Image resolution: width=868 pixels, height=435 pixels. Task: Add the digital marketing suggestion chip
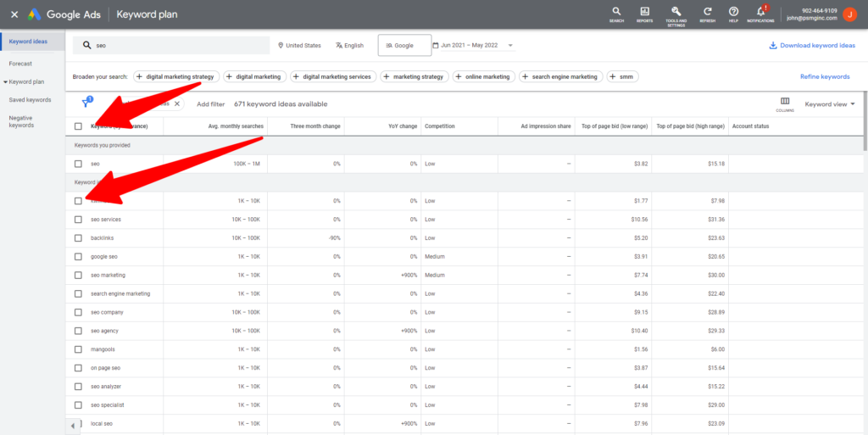(x=254, y=77)
